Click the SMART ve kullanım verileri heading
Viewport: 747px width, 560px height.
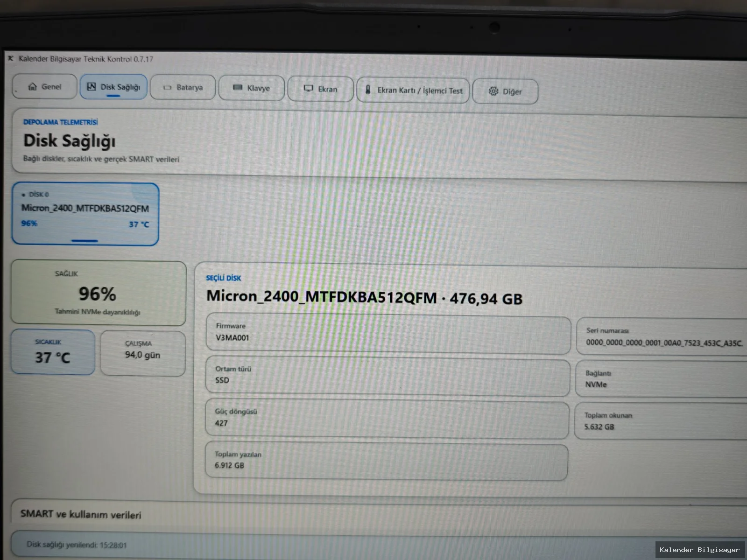coord(81,514)
